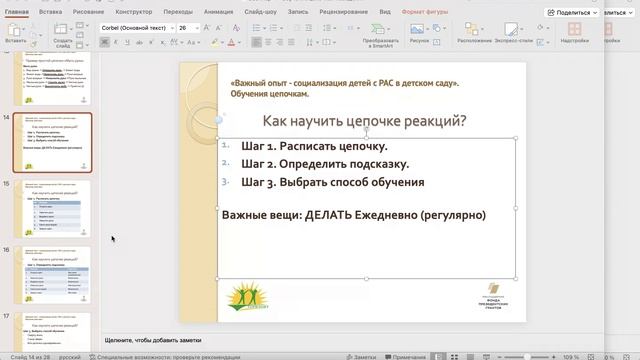Open the Переходы ribbon tab
This screenshot has width=640, height=360.
[178, 12]
